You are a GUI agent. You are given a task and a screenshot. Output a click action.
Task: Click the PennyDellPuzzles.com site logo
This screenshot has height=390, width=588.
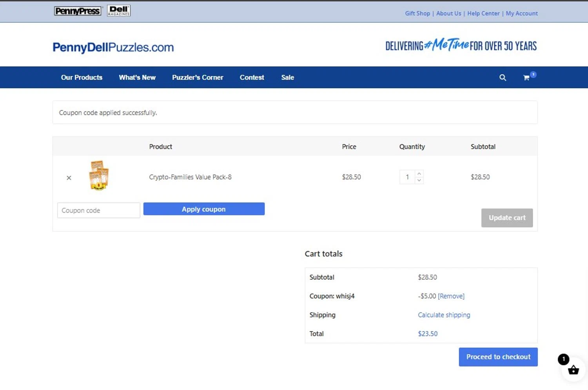pyautogui.click(x=113, y=47)
